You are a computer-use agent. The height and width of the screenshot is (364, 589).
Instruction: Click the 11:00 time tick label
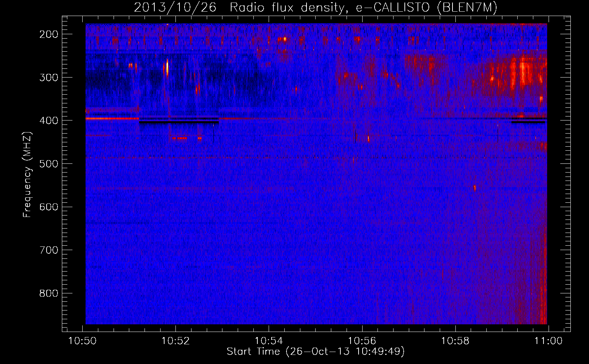tap(549, 341)
